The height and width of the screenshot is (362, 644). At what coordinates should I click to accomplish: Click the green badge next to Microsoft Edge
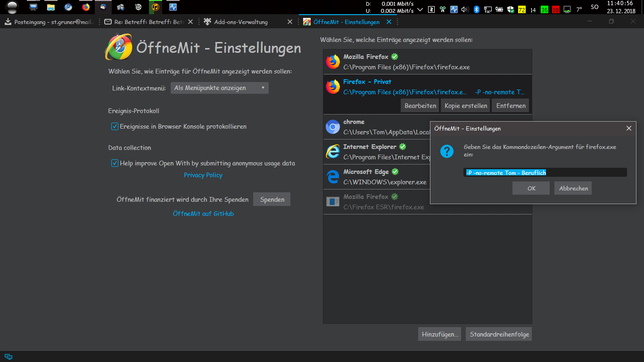(395, 172)
